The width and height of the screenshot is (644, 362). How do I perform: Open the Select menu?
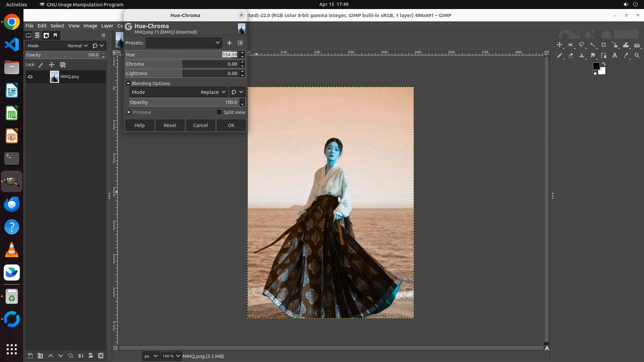click(57, 26)
